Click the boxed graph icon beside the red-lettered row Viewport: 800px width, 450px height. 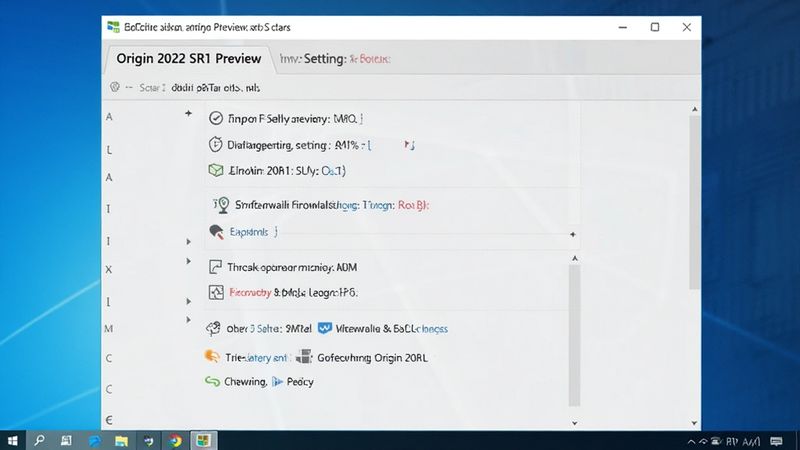216,292
